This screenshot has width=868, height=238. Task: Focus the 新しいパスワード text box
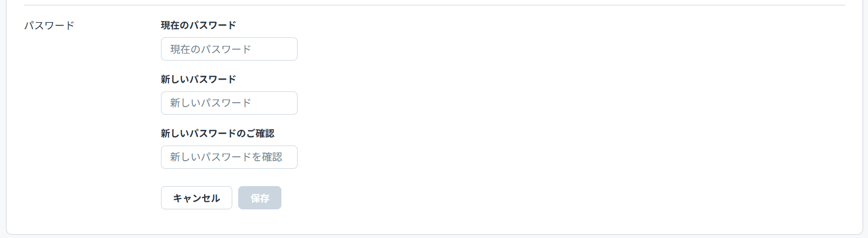pyautogui.click(x=229, y=103)
